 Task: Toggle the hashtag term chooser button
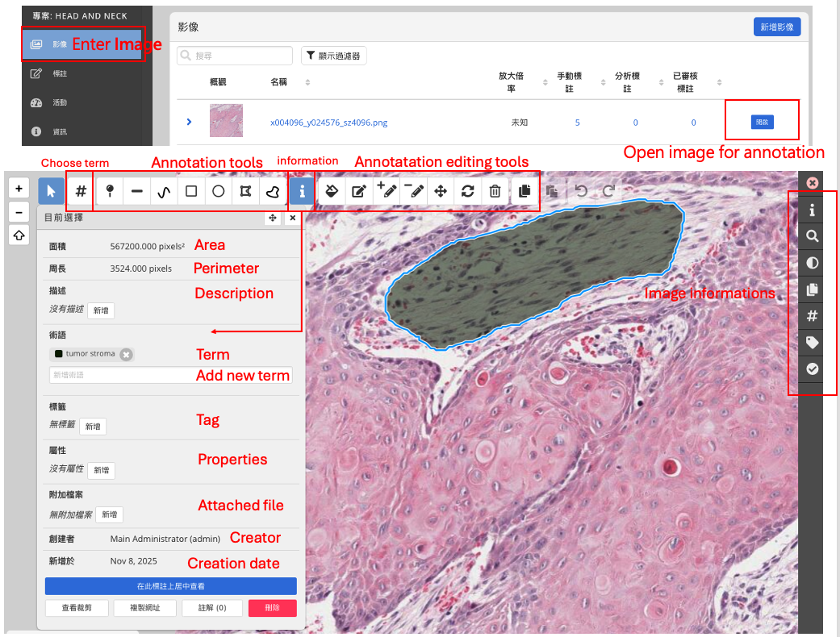tap(81, 191)
